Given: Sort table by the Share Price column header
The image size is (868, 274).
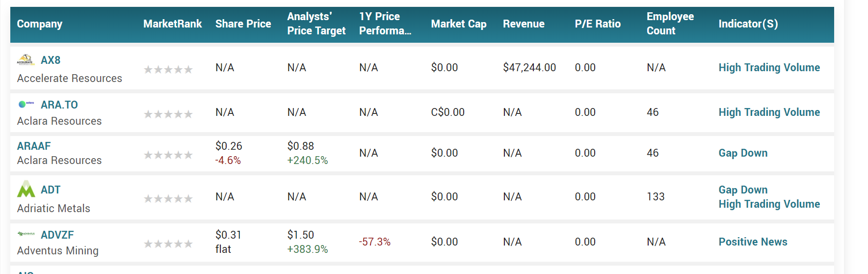Looking at the screenshot, I should point(243,24).
